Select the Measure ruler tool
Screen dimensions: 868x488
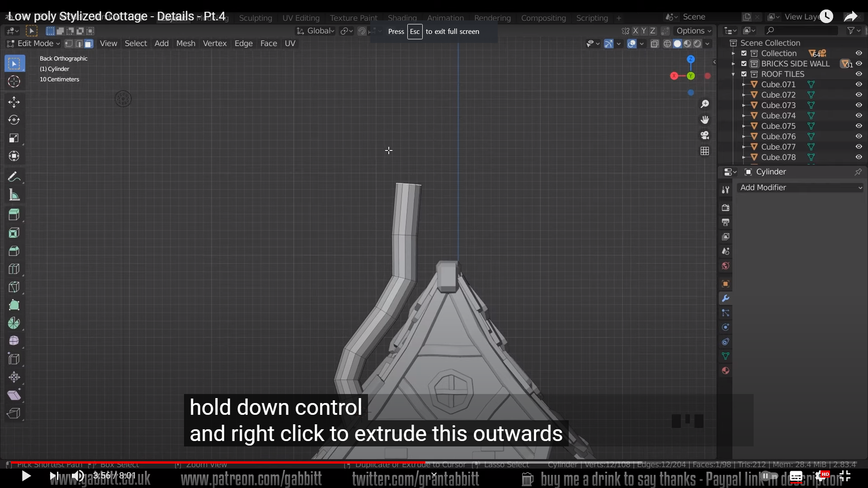(x=14, y=195)
